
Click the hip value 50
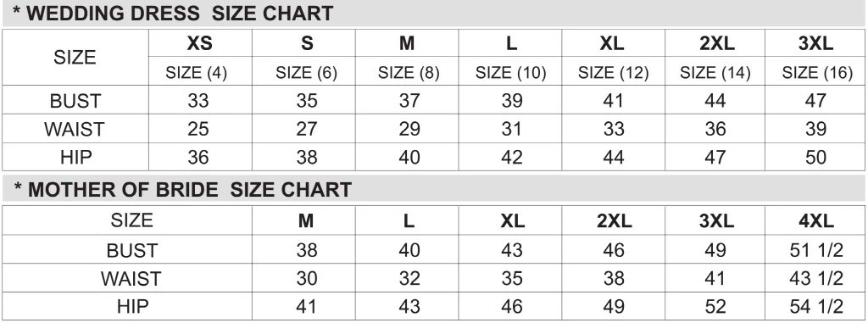816,158
